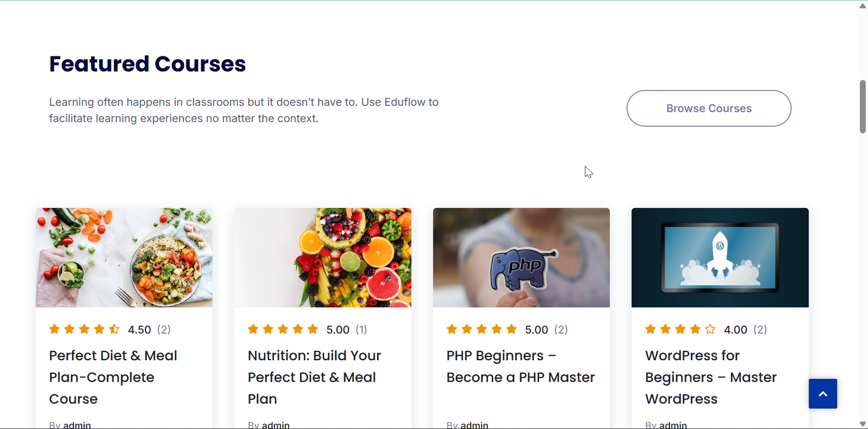
Task: Open the Perfect Diet & Meal Plan course thumbnail
Action: pyautogui.click(x=124, y=258)
